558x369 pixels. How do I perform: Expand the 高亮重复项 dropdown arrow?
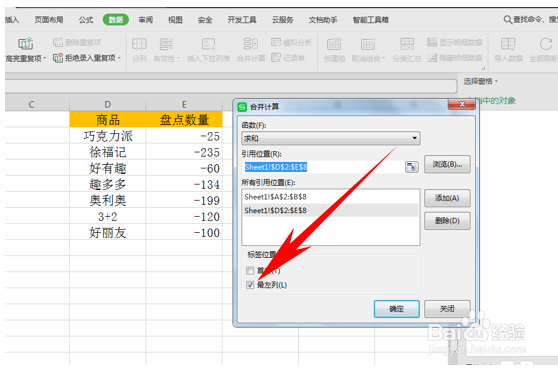(45, 58)
